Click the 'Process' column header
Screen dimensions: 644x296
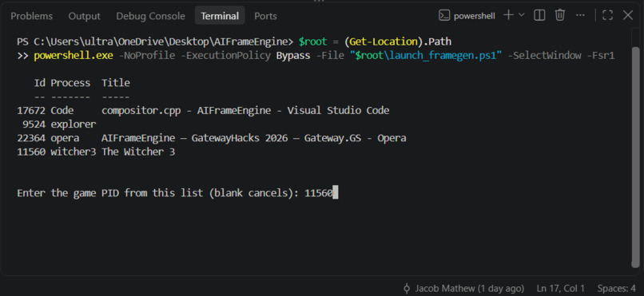pos(70,83)
